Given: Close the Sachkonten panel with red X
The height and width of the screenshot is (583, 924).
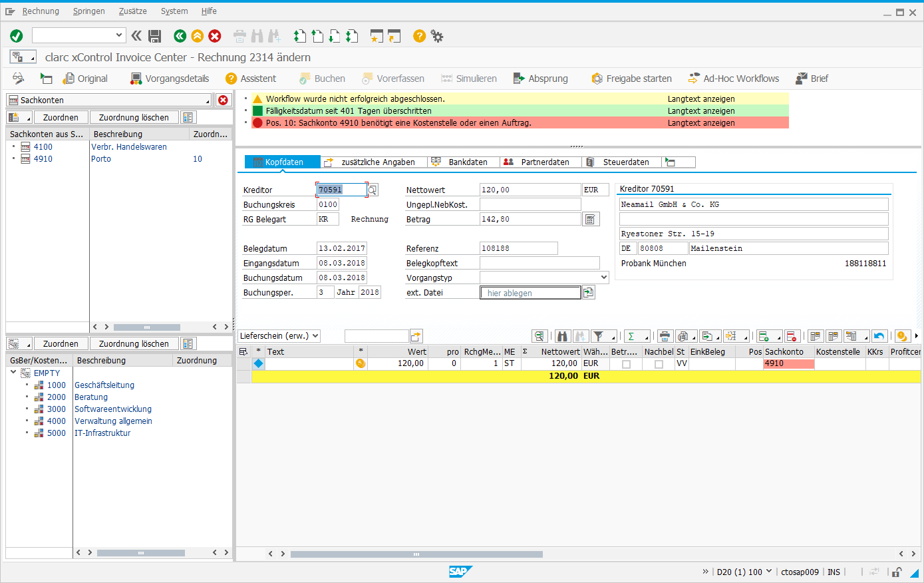Looking at the screenshot, I should pyautogui.click(x=223, y=100).
